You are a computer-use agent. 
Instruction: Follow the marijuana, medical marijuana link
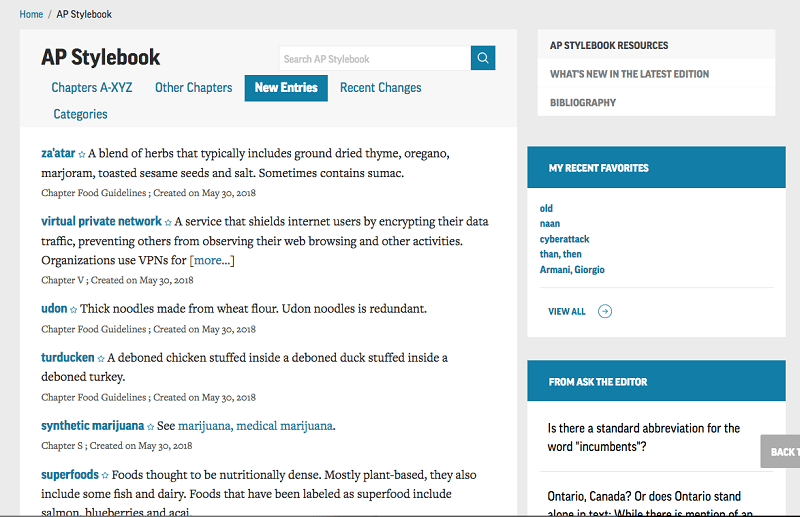point(256,426)
